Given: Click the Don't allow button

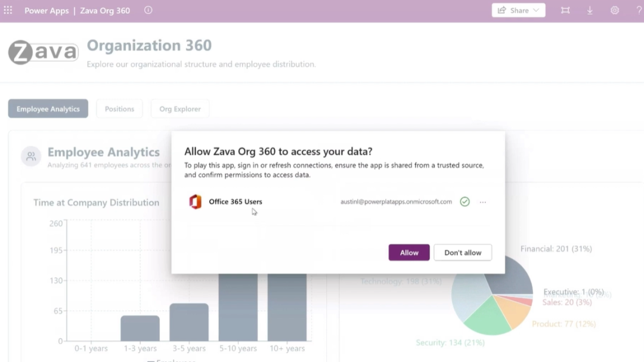Looking at the screenshot, I should (463, 253).
